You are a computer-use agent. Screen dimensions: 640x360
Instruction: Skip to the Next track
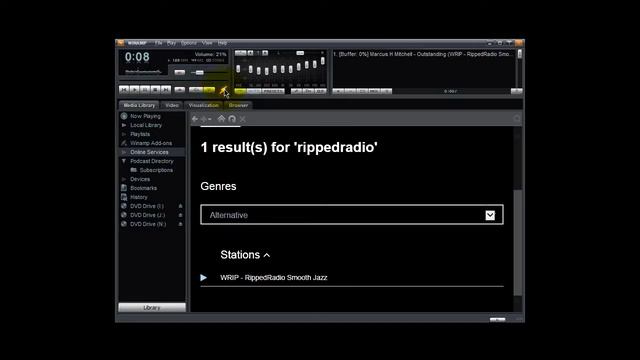[166, 89]
